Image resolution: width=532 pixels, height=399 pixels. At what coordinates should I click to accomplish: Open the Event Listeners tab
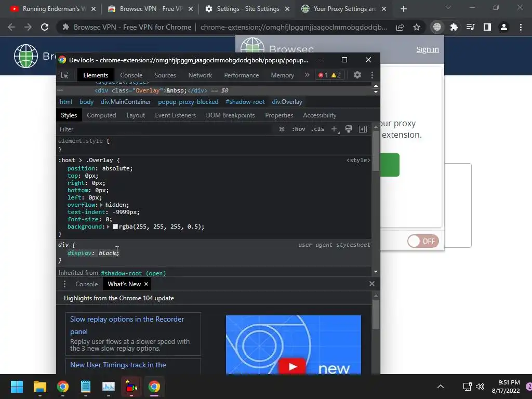click(x=176, y=115)
